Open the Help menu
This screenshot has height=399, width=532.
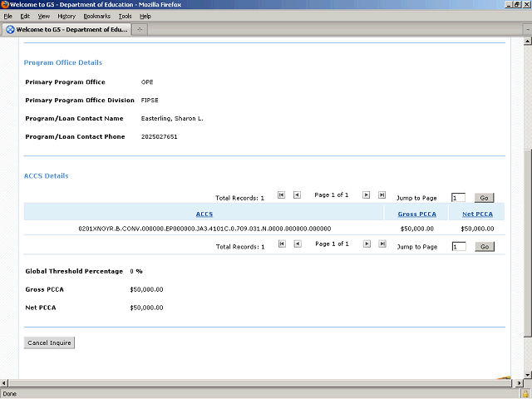(145, 17)
